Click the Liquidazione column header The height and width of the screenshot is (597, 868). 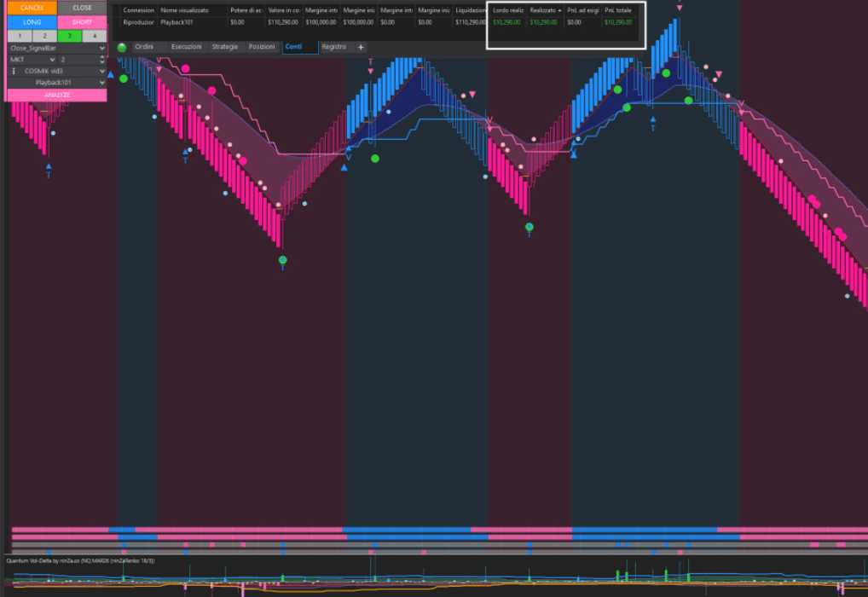tap(471, 10)
